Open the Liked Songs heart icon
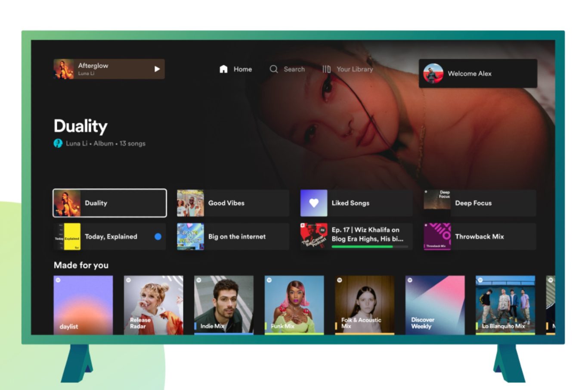 click(314, 203)
